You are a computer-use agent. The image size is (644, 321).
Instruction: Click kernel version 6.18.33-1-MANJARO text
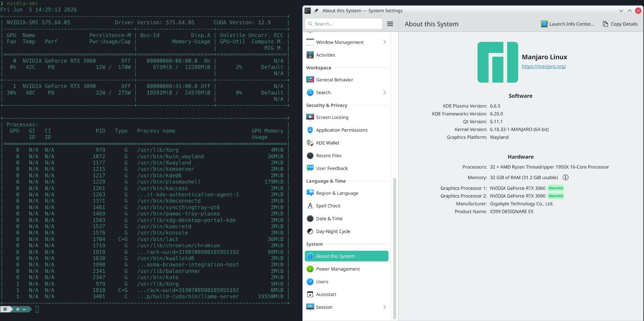pyautogui.click(x=519, y=129)
